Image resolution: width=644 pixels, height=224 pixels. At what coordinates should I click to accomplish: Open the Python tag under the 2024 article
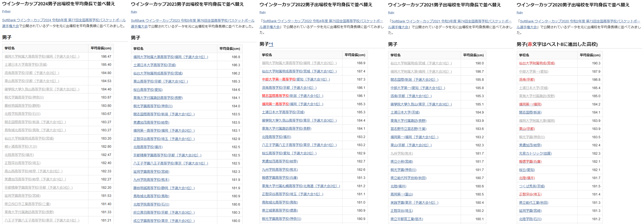[x=6, y=11]
